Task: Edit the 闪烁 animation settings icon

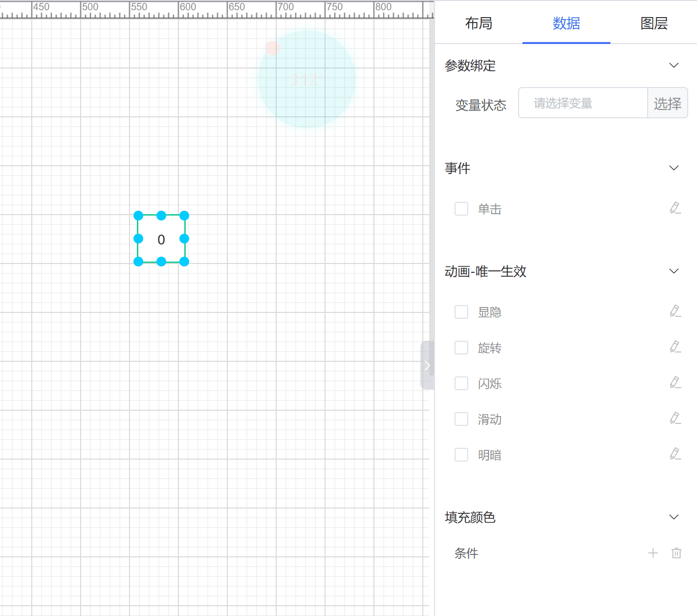Action: (x=675, y=382)
